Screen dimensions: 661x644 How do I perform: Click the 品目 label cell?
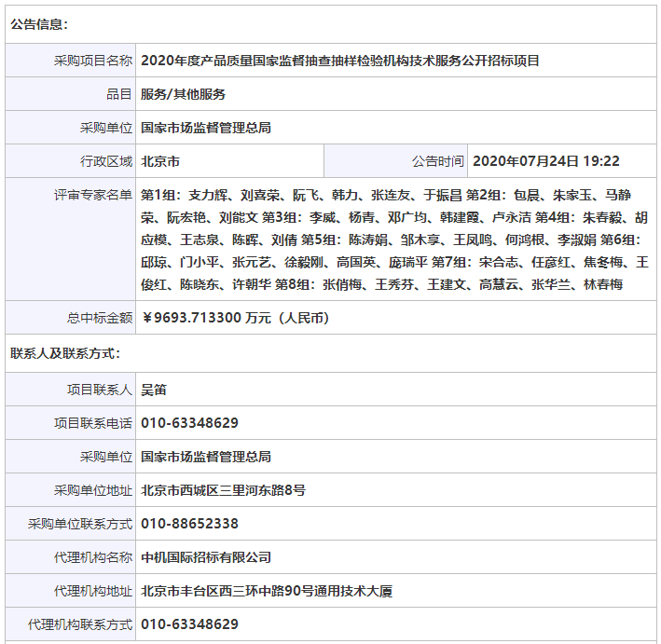point(118,94)
